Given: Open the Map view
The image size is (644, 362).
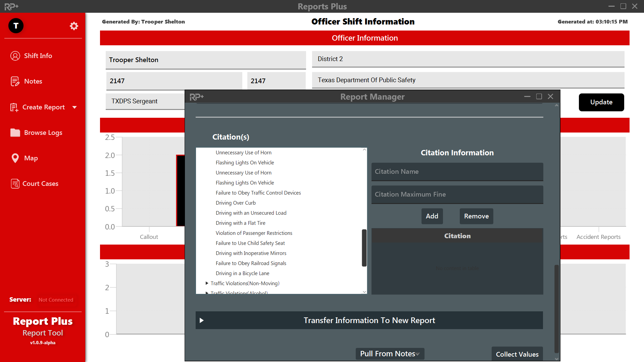Looking at the screenshot, I should (x=31, y=158).
